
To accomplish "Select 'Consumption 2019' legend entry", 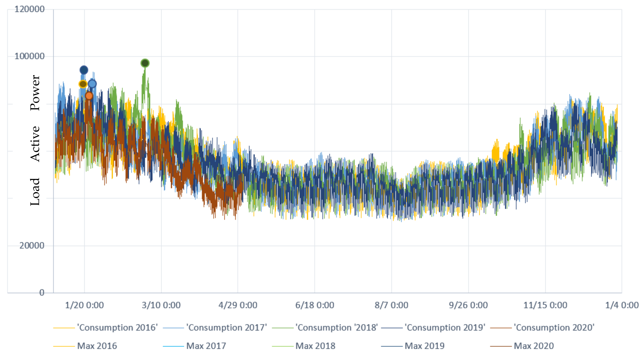I will 445,328.
